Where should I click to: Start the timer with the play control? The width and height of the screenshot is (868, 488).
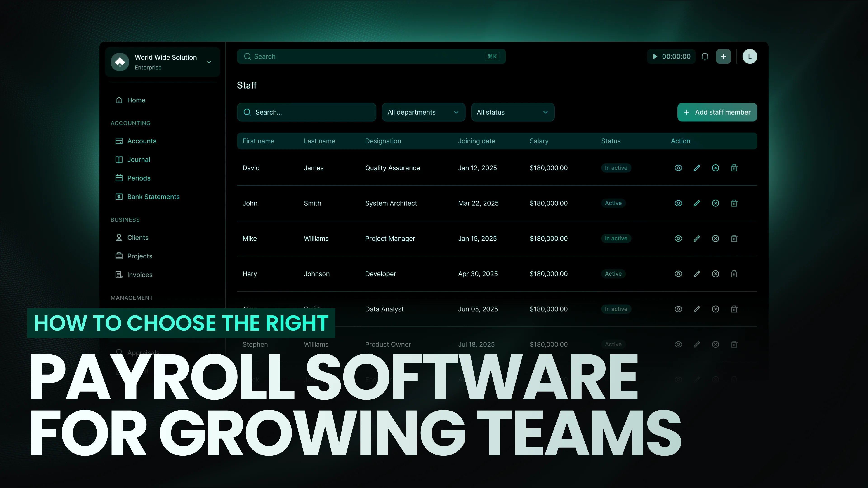(655, 56)
